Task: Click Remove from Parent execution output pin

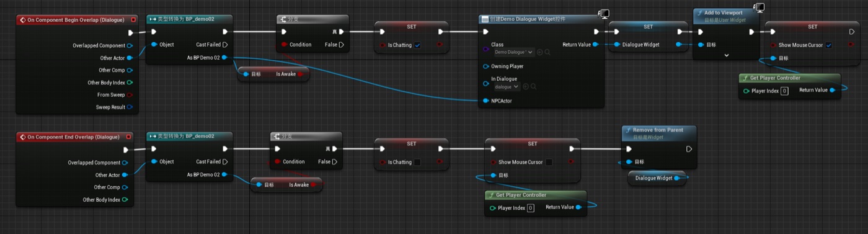Action: click(689, 149)
